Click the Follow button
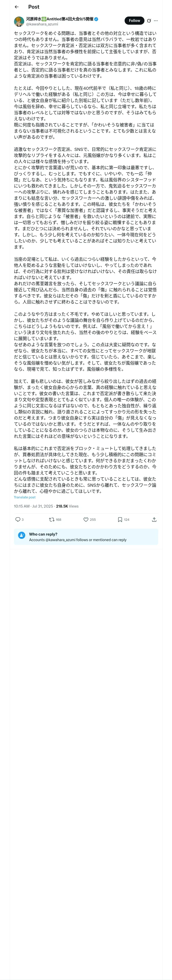172x980 pixels. pyautogui.click(x=134, y=21)
